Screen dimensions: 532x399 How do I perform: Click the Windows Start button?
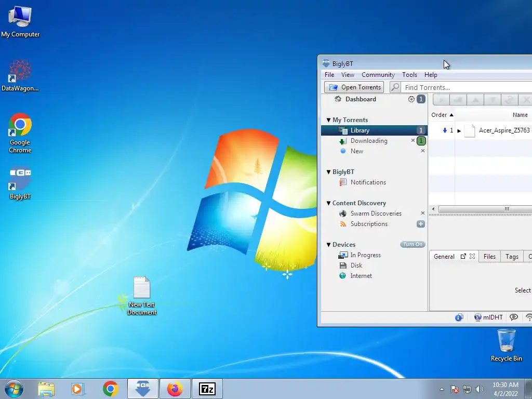14,389
